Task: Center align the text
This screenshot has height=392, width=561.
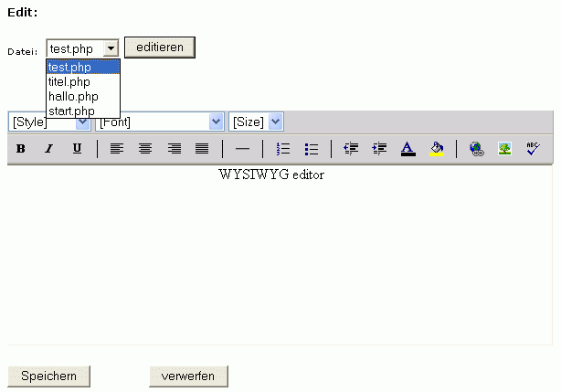Action: [x=144, y=149]
